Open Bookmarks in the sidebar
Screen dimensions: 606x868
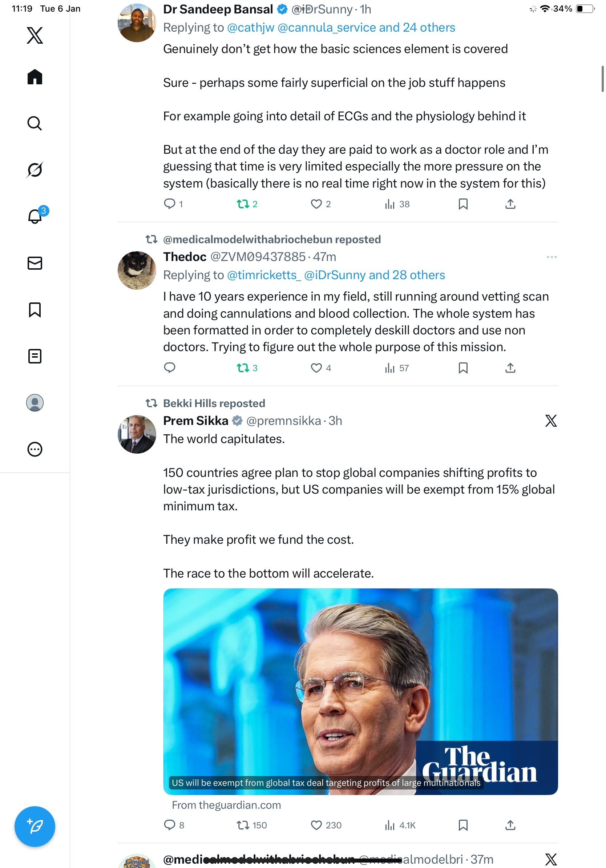pyautogui.click(x=35, y=310)
